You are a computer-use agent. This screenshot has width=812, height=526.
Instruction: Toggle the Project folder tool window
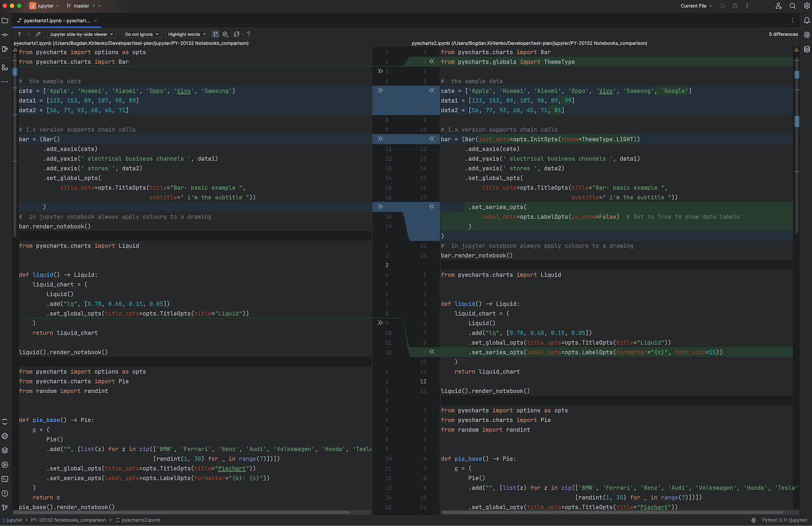pyautogui.click(x=5, y=21)
